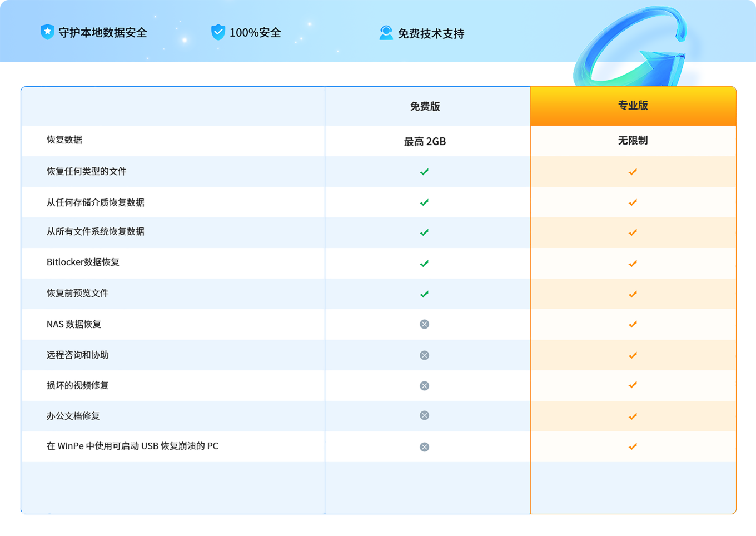Image resolution: width=756 pixels, height=536 pixels.
Task: Click the 恢复任何类型的文件 row label
Action: coord(87,171)
